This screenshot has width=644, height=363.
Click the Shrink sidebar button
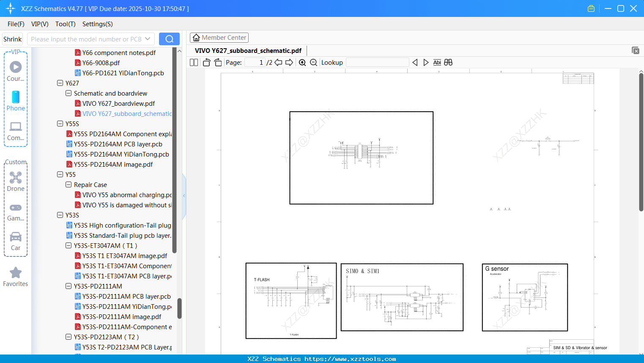point(12,38)
